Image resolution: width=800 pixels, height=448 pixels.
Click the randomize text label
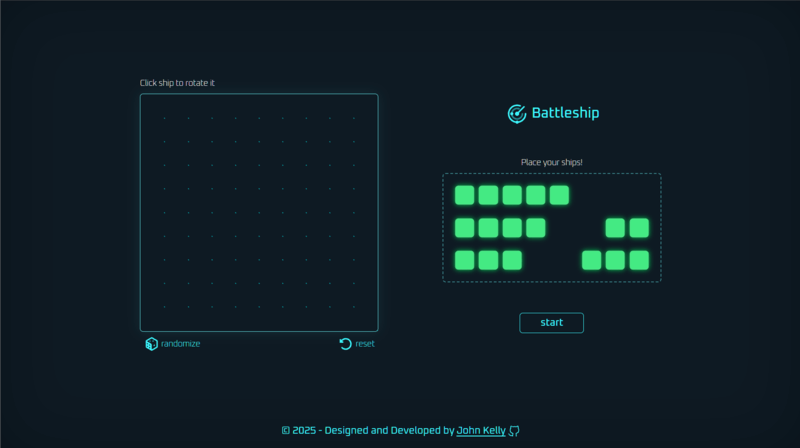[x=181, y=344]
